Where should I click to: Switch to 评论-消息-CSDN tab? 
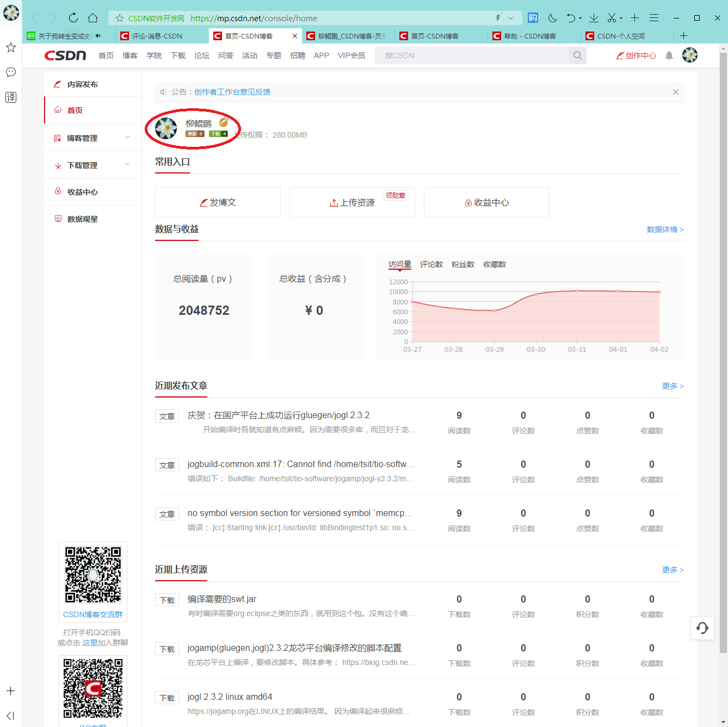click(162, 36)
